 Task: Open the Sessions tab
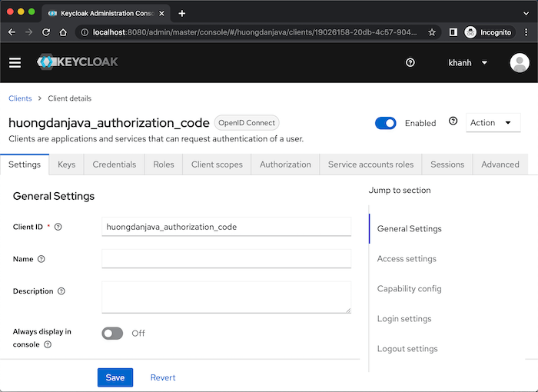click(x=447, y=164)
